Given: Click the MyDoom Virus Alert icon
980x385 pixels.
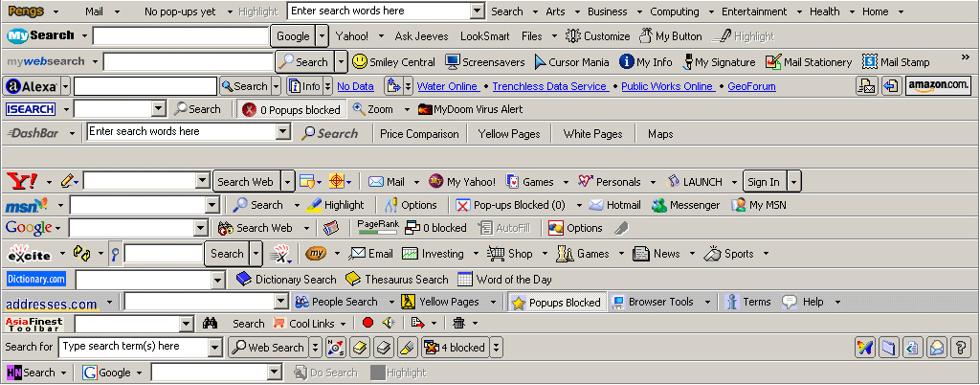Looking at the screenshot, I should (x=426, y=109).
